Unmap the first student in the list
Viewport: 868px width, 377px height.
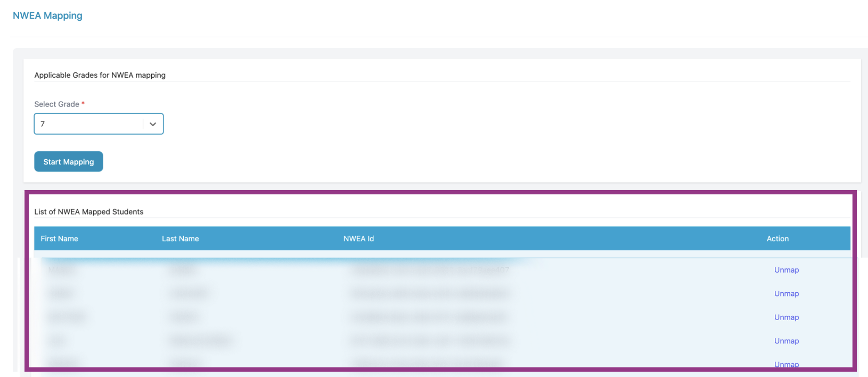(x=787, y=270)
